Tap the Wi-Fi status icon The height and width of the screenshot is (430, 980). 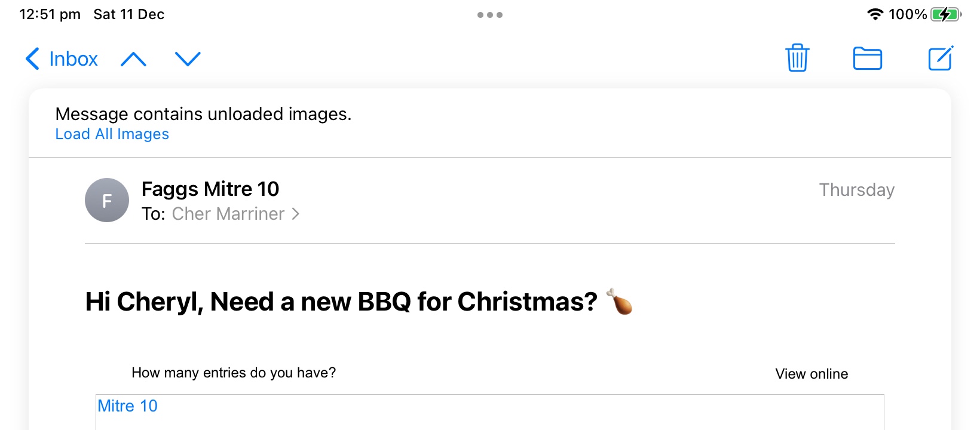click(875, 14)
